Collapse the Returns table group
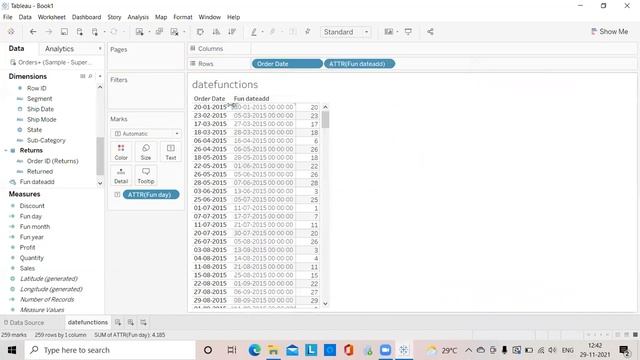The image size is (640, 360). point(6,151)
